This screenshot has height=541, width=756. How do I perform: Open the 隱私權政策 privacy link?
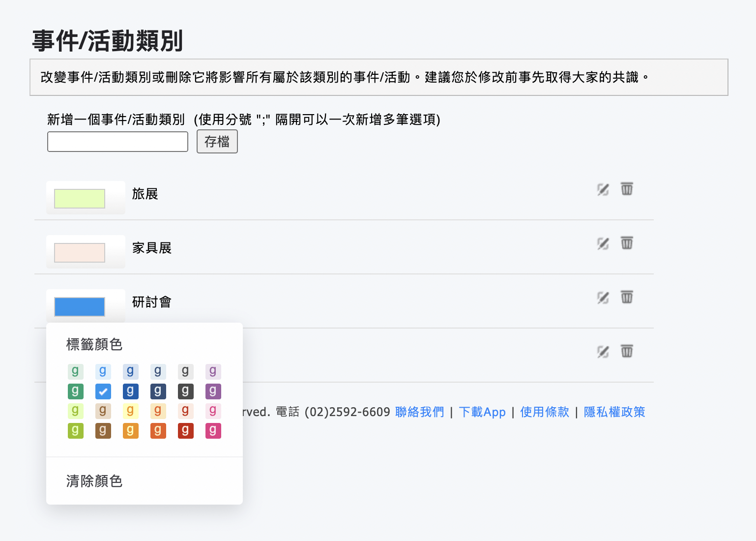614,412
